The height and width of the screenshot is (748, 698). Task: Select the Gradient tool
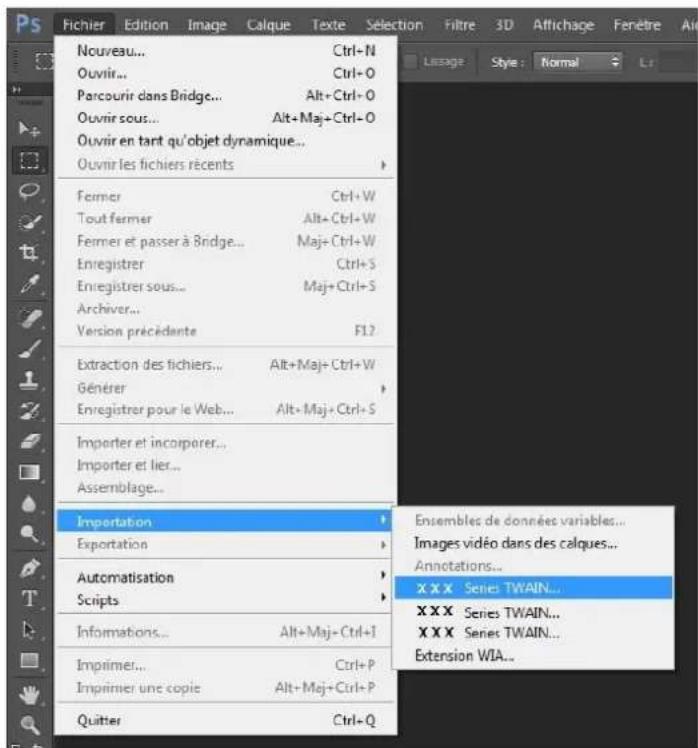click(x=29, y=472)
